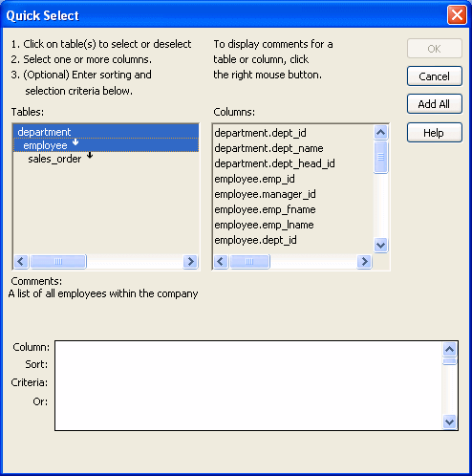472x476 pixels.
Task: Click Tables list scroll right arrow
Action: click(190, 262)
